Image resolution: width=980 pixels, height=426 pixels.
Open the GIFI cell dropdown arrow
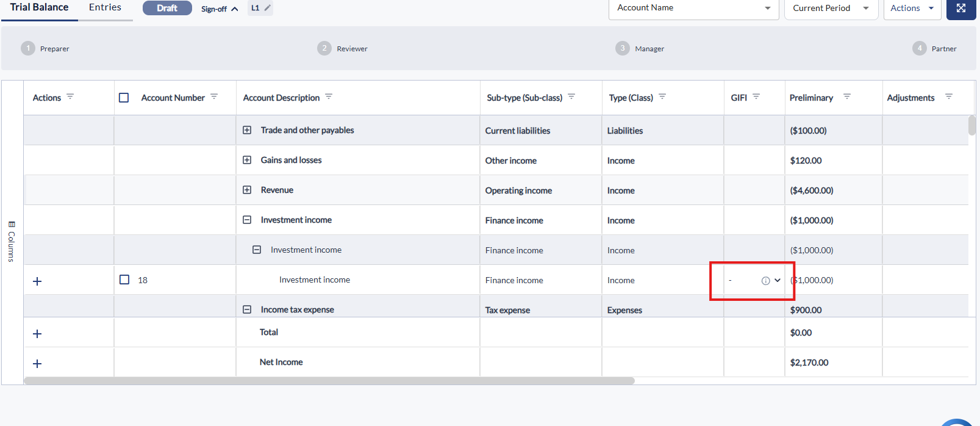pos(778,280)
